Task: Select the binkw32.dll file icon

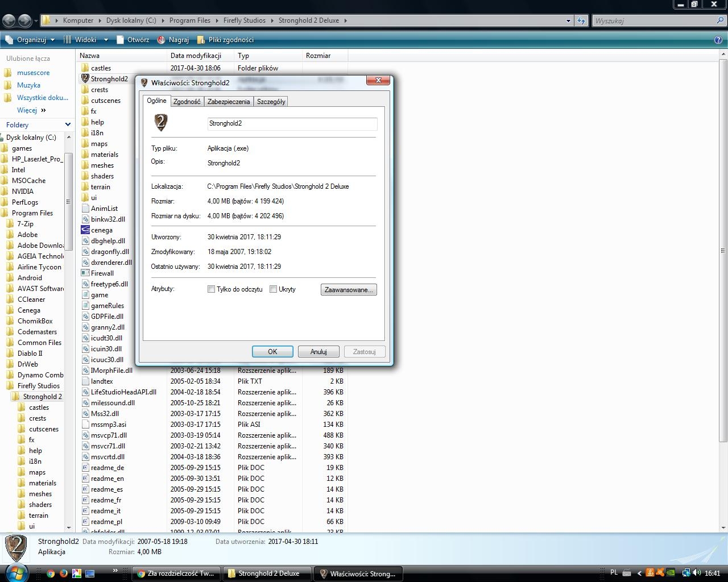Action: 85,219
